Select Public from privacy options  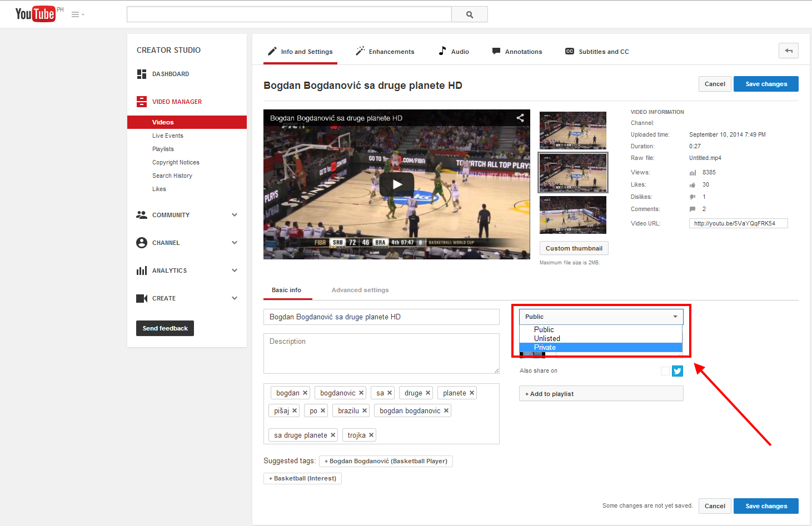point(601,329)
